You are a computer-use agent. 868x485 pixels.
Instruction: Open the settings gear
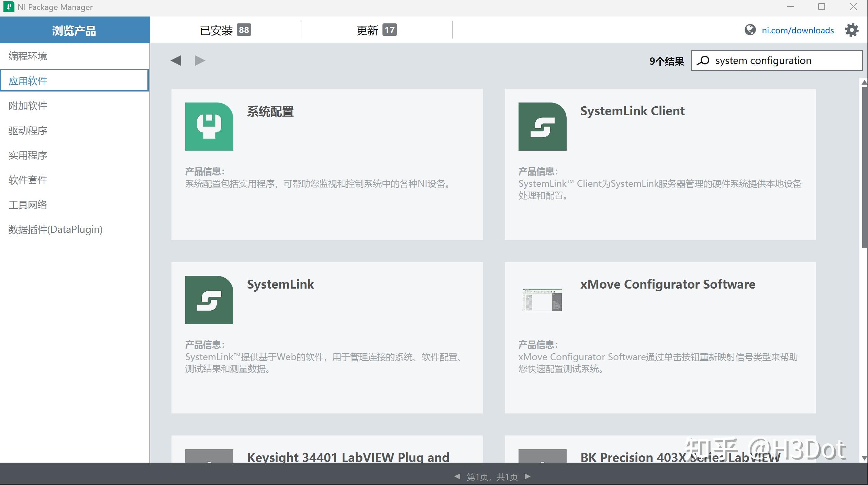click(x=852, y=30)
